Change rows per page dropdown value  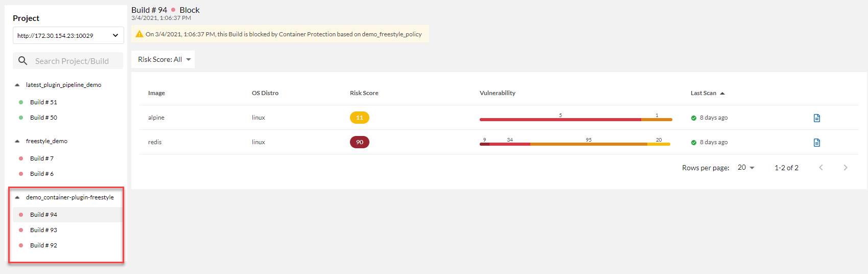(x=746, y=168)
